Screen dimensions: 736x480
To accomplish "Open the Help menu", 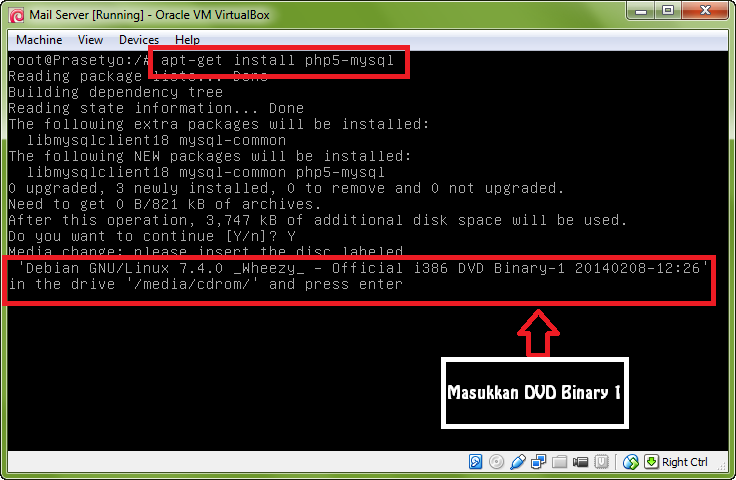I will (187, 40).
